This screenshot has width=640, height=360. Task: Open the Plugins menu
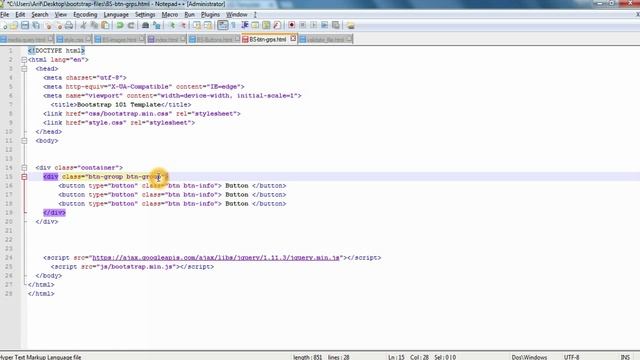[x=210, y=14]
